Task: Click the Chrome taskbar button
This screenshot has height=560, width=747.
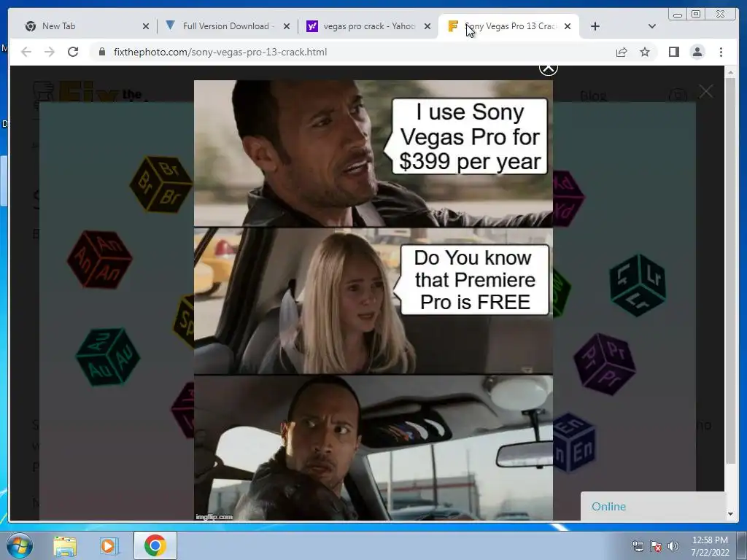Action: point(155,545)
